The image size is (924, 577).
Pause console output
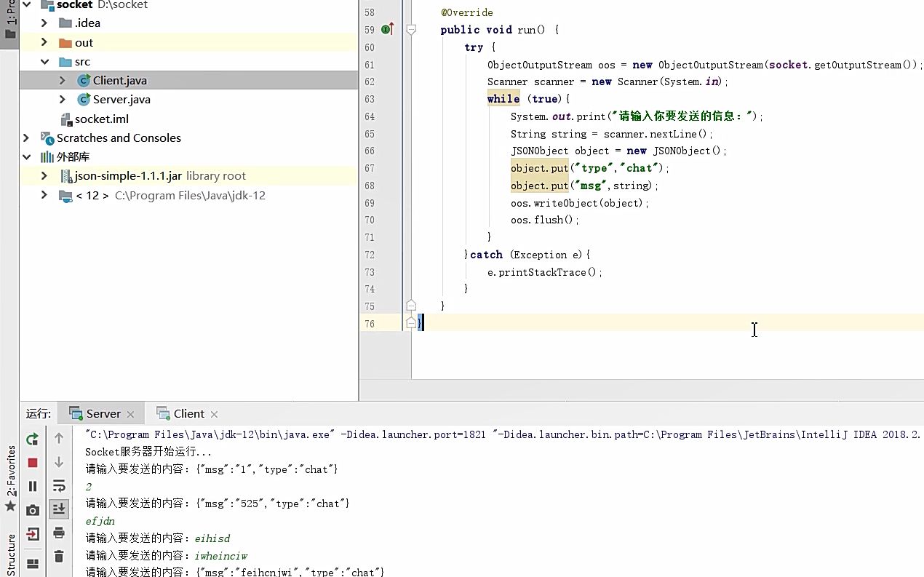[x=32, y=485]
